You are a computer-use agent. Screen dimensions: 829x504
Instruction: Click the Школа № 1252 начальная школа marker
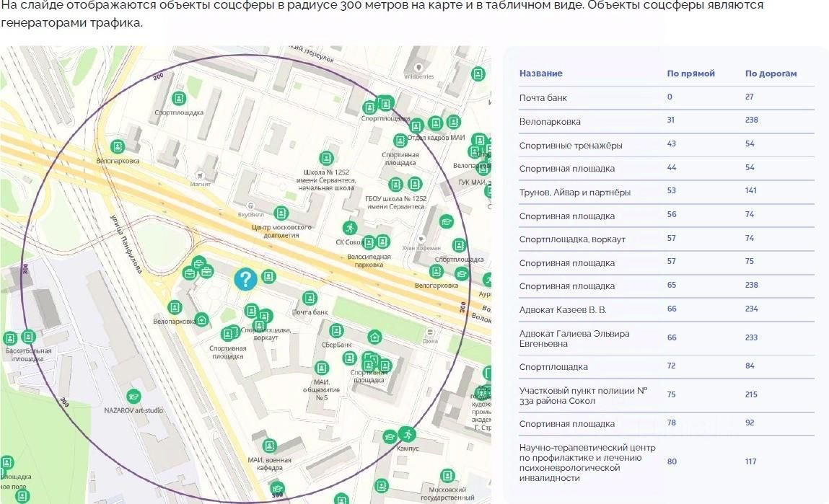point(326,158)
